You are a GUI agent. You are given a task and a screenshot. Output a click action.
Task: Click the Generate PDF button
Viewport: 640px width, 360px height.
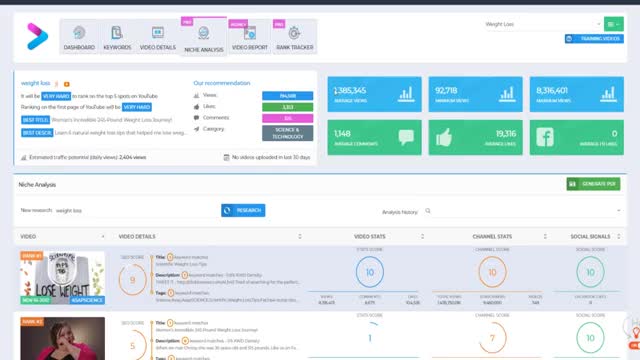[x=593, y=184]
